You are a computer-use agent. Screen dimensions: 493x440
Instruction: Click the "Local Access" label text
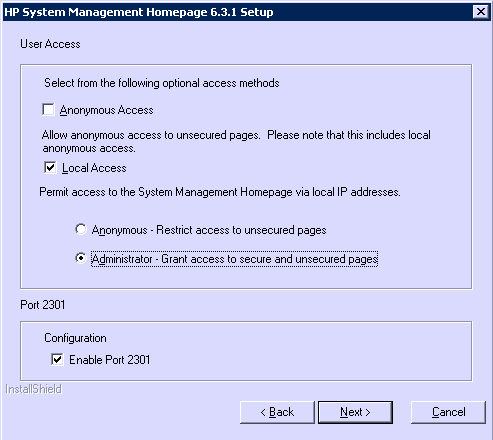tap(94, 168)
